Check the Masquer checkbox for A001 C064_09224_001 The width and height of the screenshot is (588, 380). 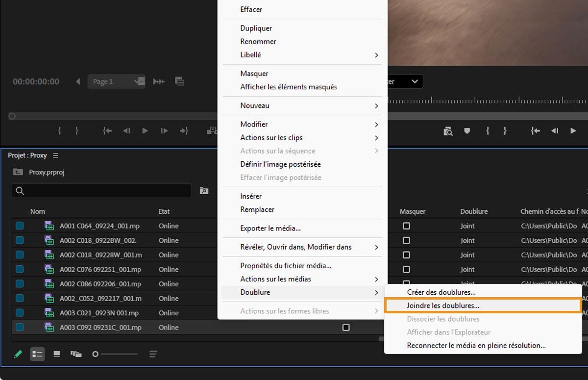coord(406,226)
